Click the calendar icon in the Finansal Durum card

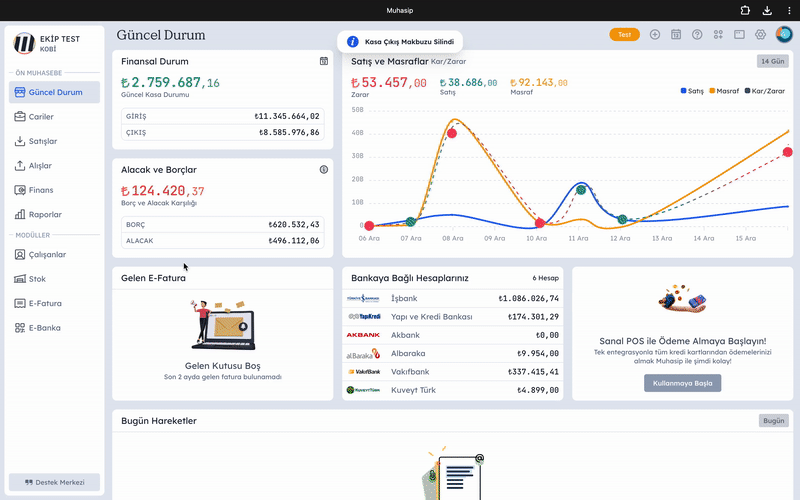tap(324, 61)
